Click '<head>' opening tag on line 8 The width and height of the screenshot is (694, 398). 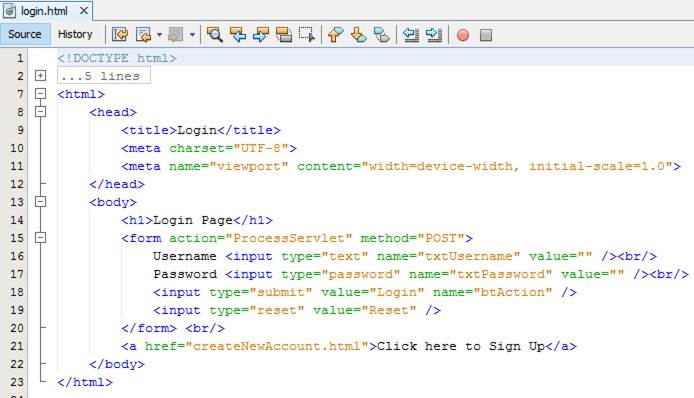click(113, 112)
